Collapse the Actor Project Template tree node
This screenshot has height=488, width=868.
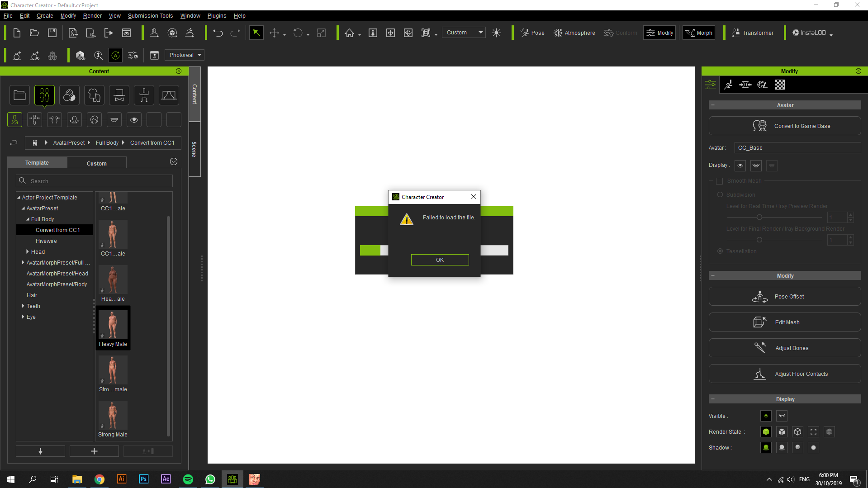click(19, 198)
